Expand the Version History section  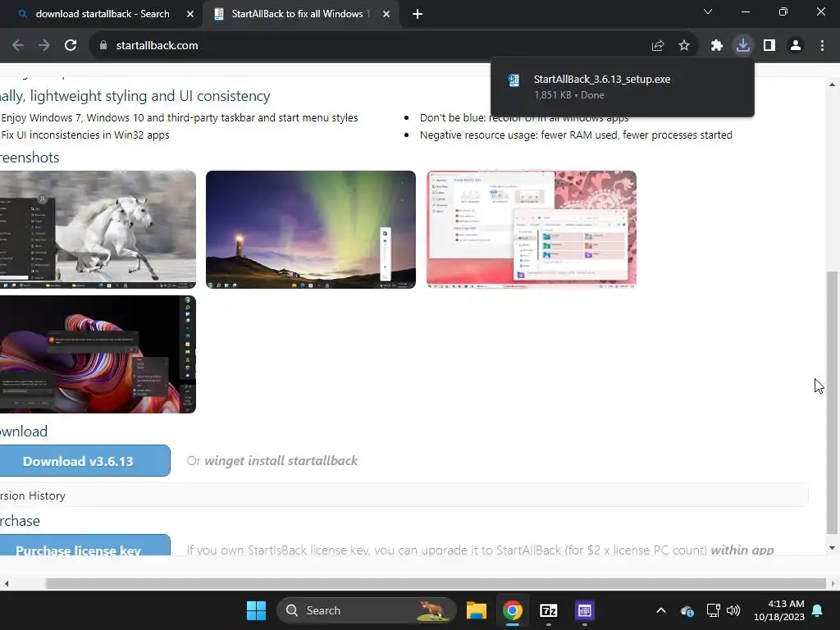tap(404, 495)
